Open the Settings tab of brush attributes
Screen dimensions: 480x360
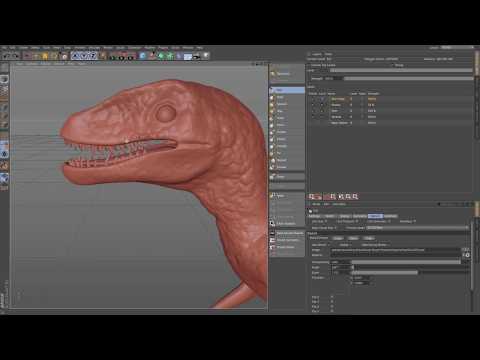pos(314,216)
